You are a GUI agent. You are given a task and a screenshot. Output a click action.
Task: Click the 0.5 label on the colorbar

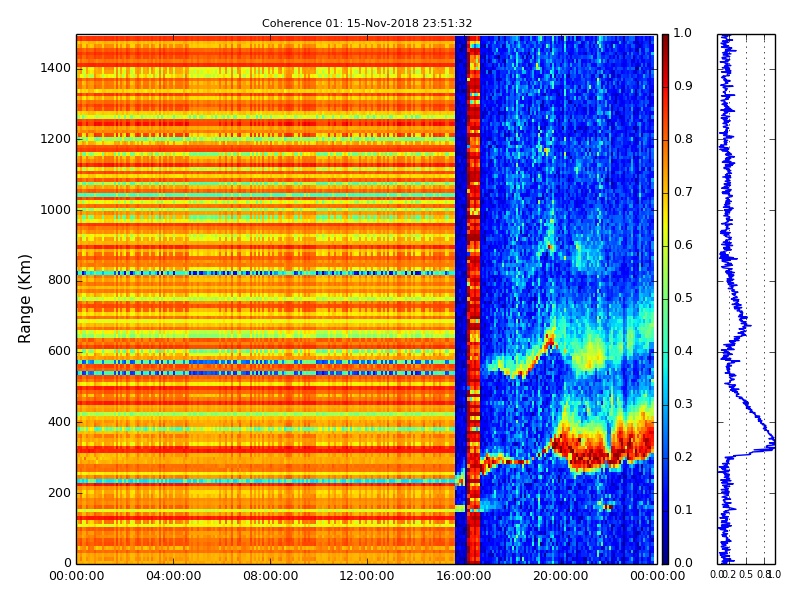[x=683, y=298]
